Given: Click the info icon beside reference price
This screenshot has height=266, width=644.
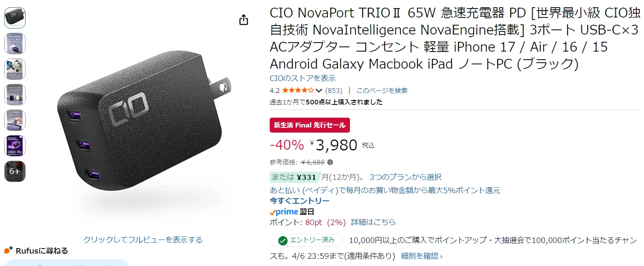Looking at the screenshot, I should (x=330, y=162).
